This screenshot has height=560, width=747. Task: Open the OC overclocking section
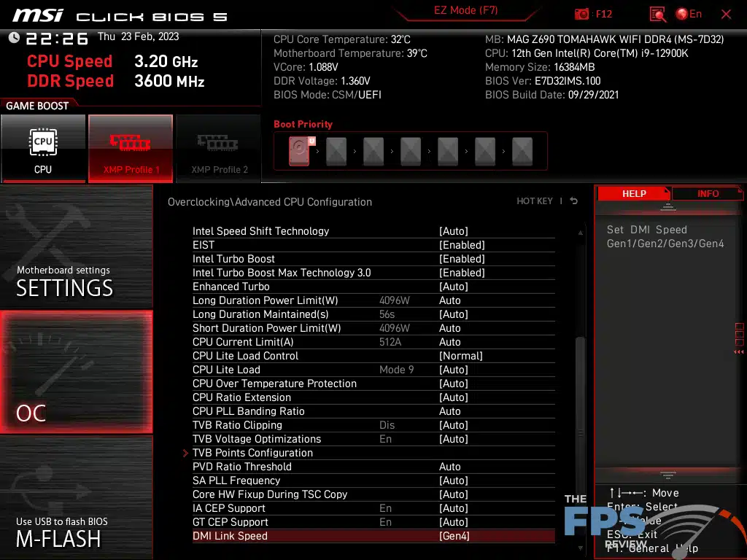76,372
